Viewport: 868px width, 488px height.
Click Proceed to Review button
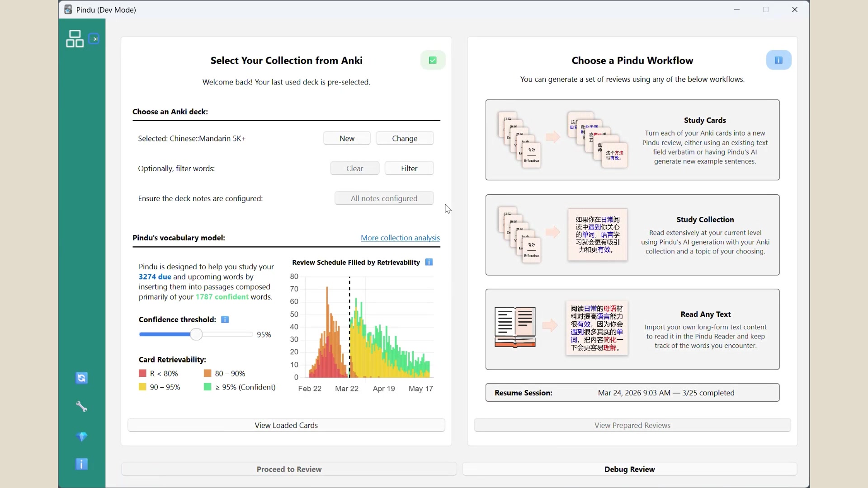(289, 469)
